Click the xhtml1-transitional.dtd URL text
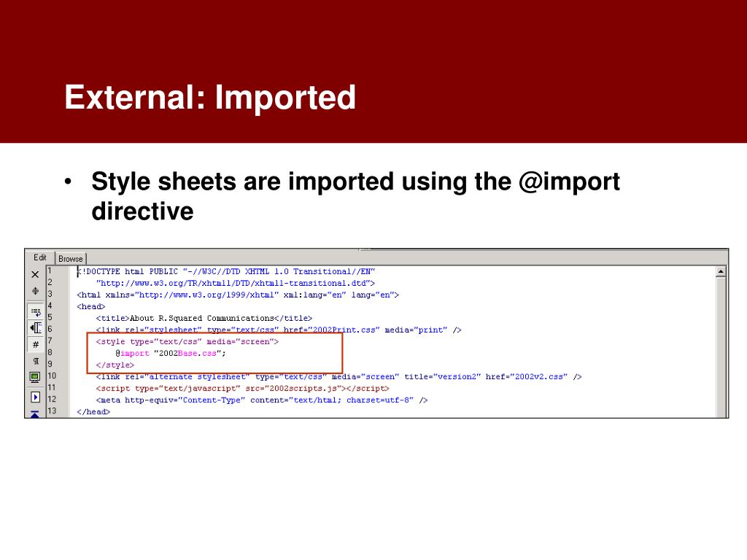The width and height of the screenshot is (747, 560). (x=236, y=284)
